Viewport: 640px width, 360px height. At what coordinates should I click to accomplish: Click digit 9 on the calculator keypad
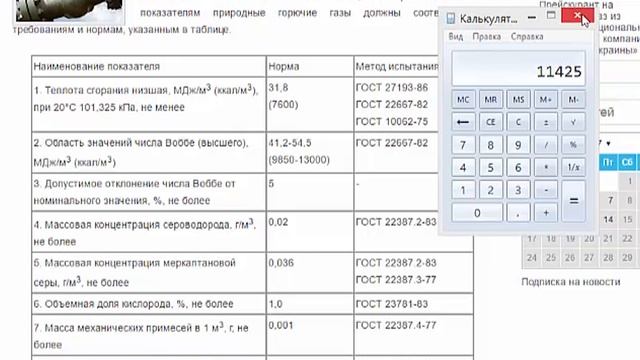(x=518, y=145)
